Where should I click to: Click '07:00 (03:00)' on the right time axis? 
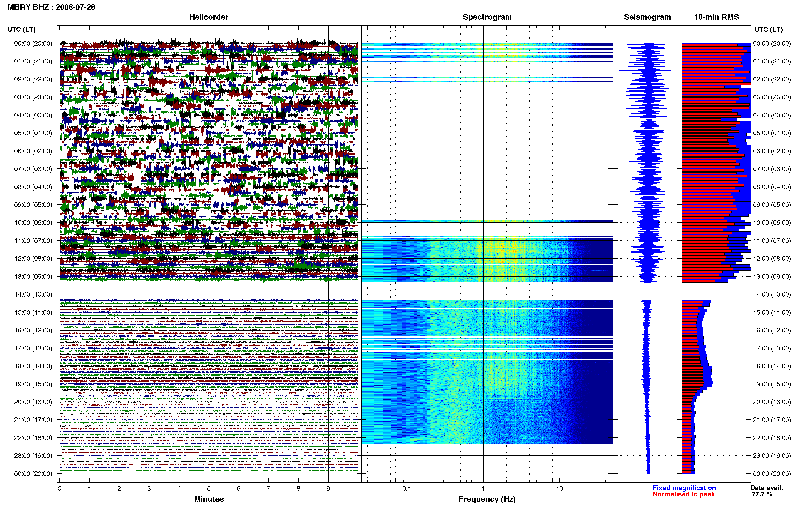pos(772,169)
